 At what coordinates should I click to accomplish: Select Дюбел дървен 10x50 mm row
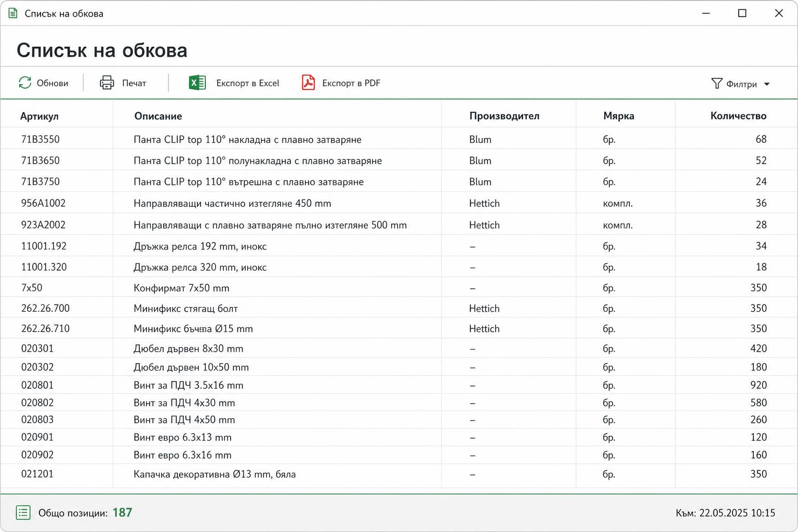pyautogui.click(x=399, y=367)
